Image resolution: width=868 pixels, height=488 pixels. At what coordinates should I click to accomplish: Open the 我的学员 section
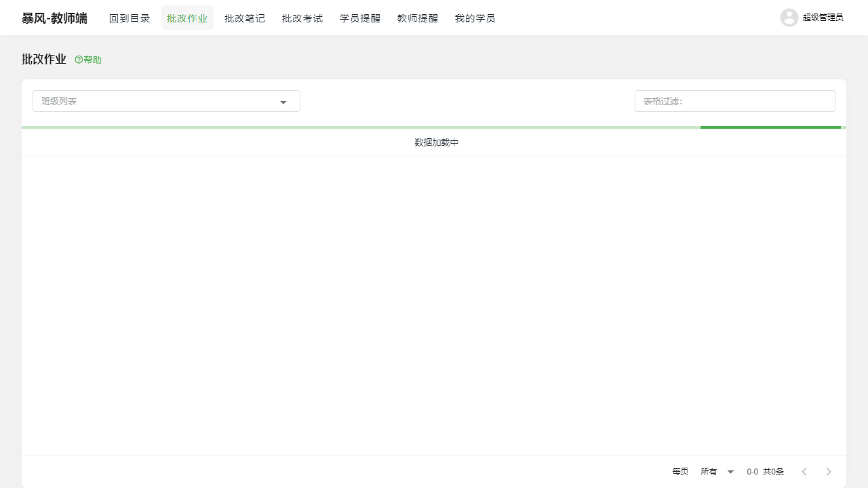pyautogui.click(x=475, y=18)
